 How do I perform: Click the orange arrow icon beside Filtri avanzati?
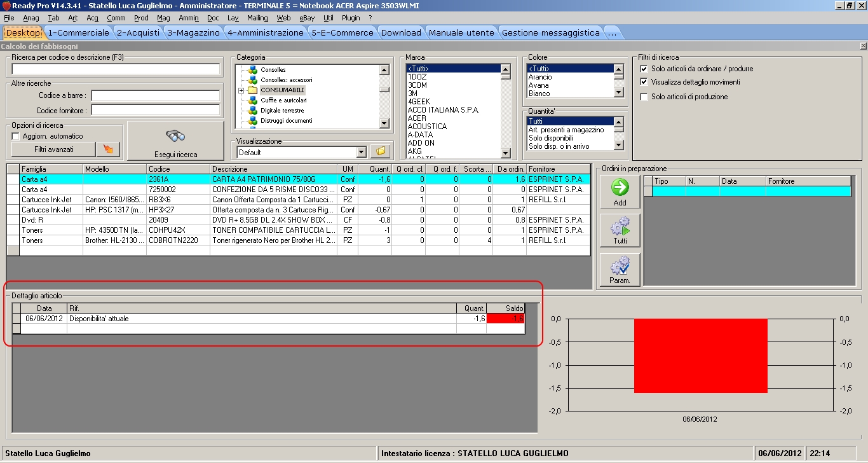107,149
